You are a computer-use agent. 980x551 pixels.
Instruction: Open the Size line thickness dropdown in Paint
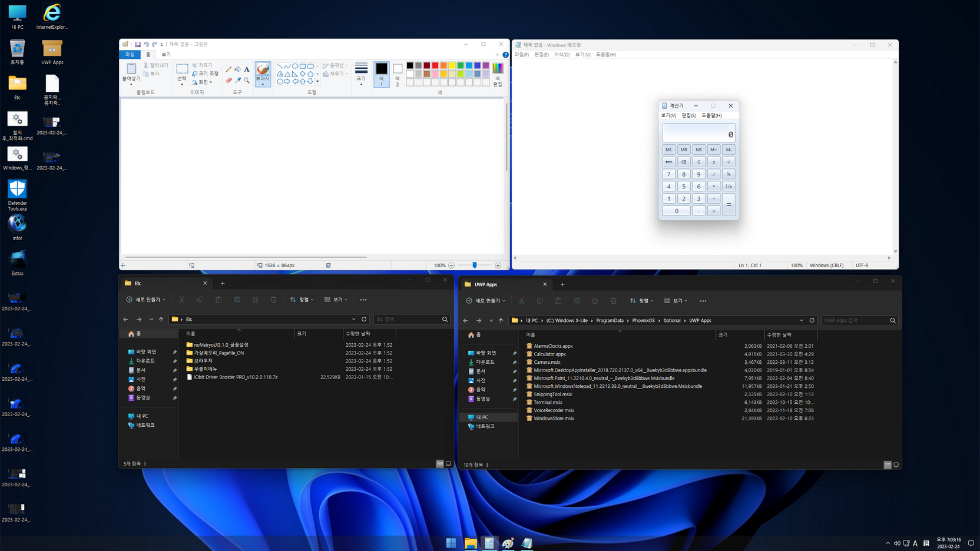[361, 75]
